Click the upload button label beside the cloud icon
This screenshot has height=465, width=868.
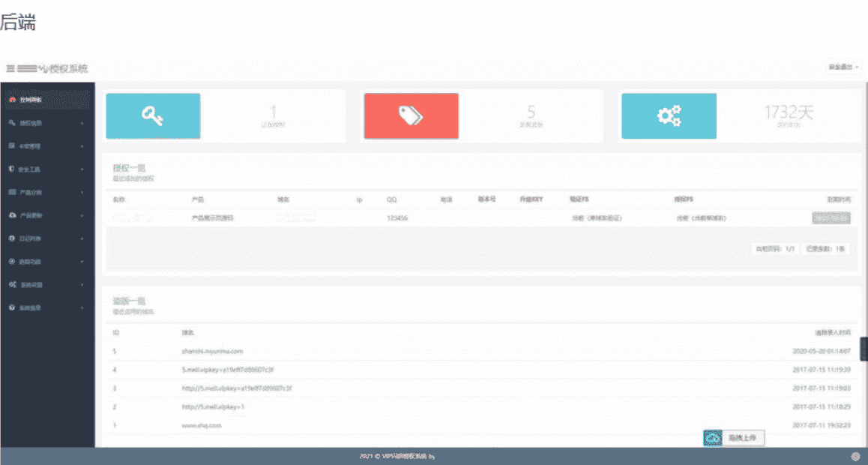(x=742, y=438)
